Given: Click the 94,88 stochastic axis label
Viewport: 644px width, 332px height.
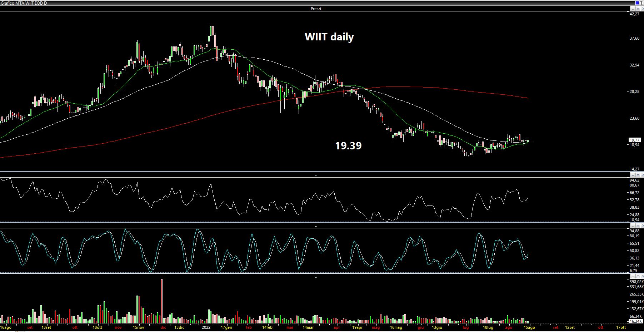Looking at the screenshot, I should [x=634, y=231].
